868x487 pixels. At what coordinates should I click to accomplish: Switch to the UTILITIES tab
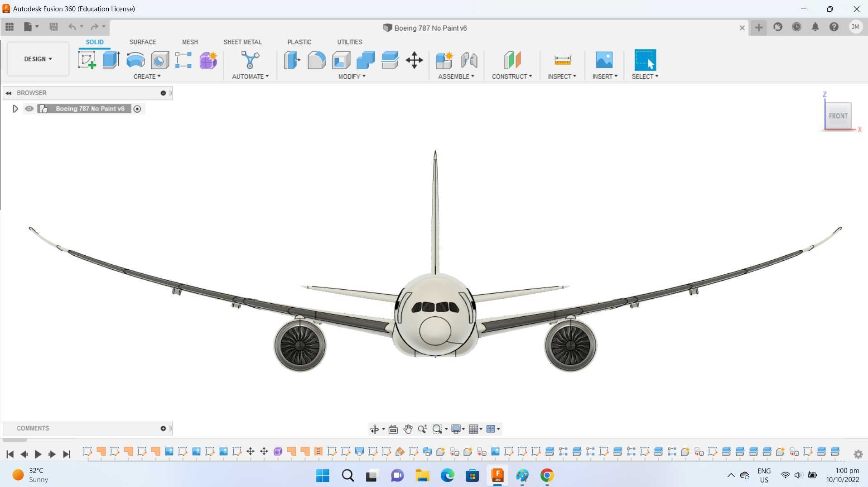(x=349, y=42)
